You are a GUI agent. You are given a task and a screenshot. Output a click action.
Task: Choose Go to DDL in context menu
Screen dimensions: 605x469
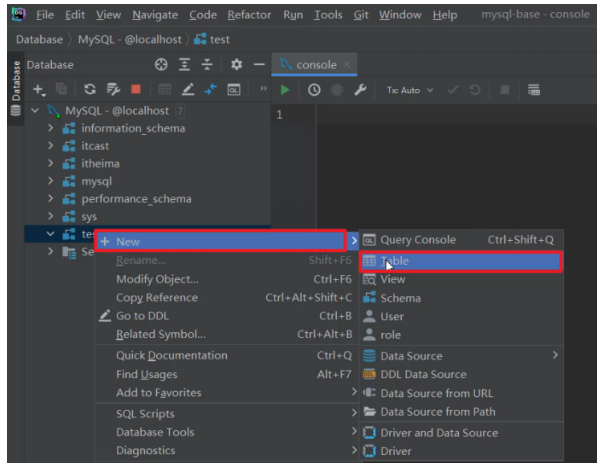point(226,316)
